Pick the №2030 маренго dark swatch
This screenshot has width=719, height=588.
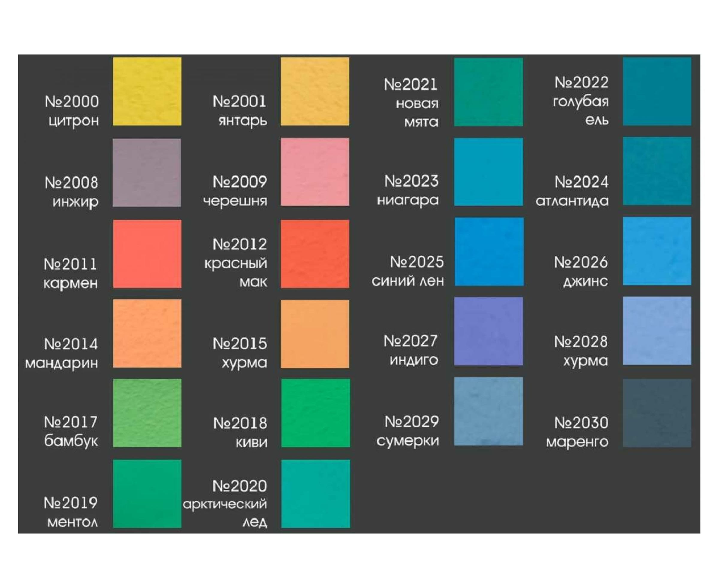coord(657,413)
